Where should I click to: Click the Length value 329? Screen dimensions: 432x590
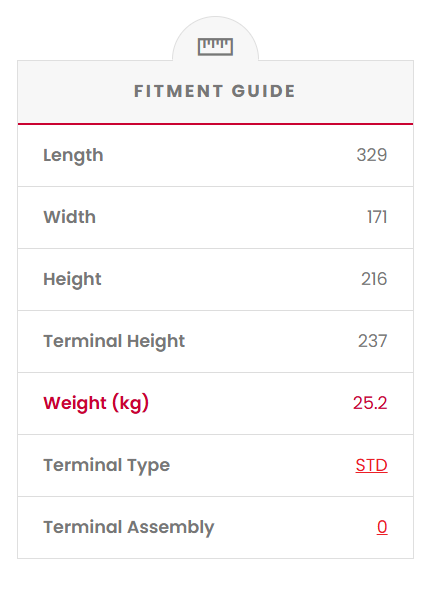pyautogui.click(x=372, y=155)
